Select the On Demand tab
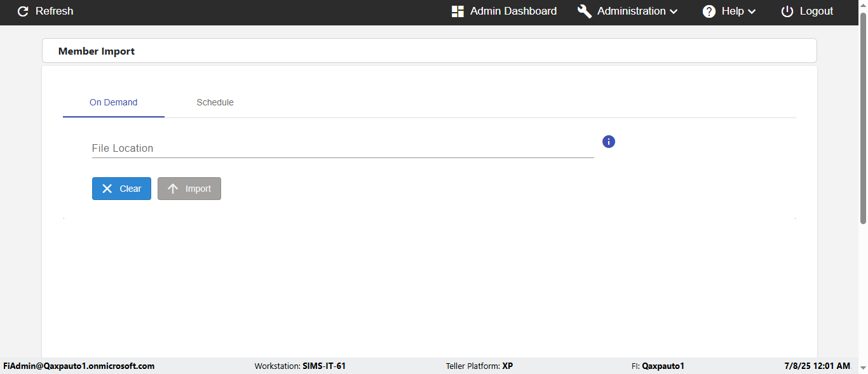Image resolution: width=868 pixels, height=374 pixels. 114,102
